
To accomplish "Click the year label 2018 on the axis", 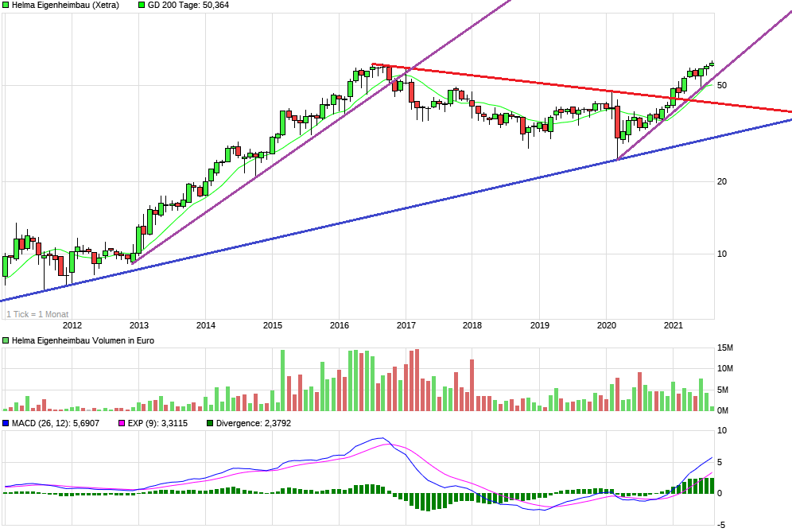I will (x=472, y=324).
